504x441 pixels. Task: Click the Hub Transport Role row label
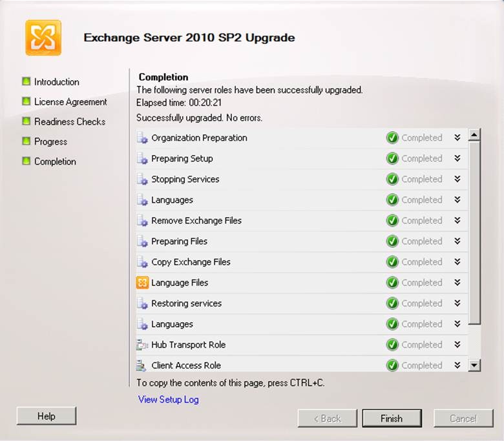[189, 345]
